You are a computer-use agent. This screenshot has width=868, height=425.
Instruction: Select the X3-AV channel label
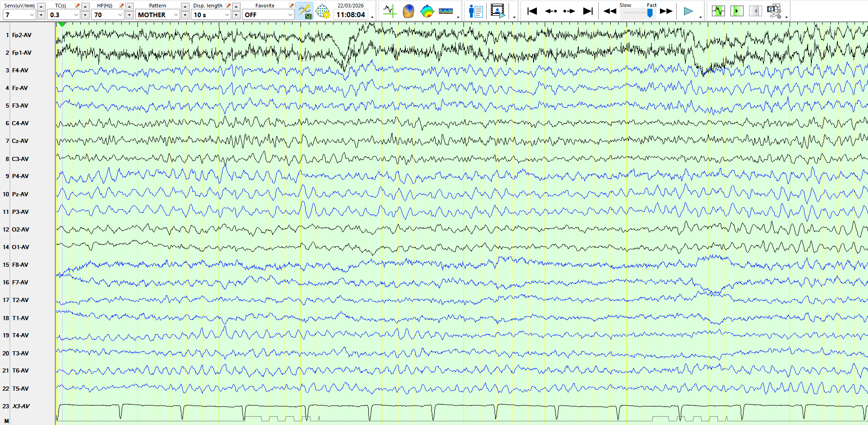coord(21,406)
